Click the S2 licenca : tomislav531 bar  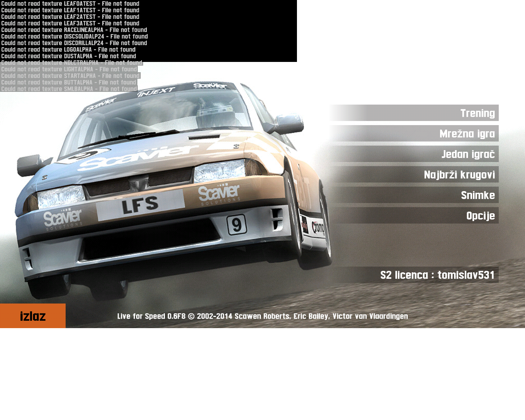pos(413,275)
